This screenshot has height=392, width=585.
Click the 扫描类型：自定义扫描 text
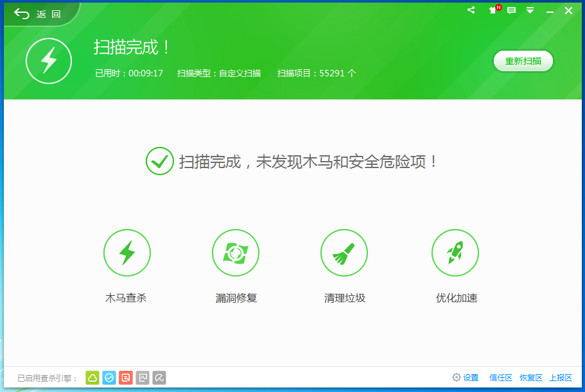(x=219, y=73)
